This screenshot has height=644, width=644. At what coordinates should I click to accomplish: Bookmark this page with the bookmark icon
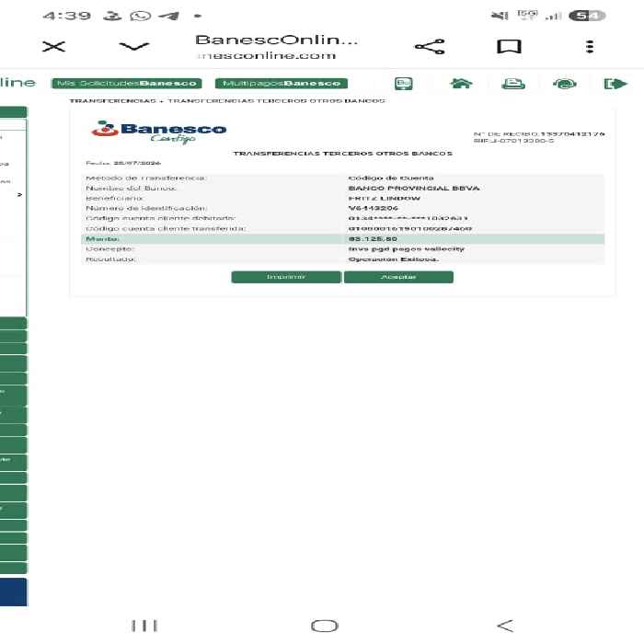click(x=509, y=46)
